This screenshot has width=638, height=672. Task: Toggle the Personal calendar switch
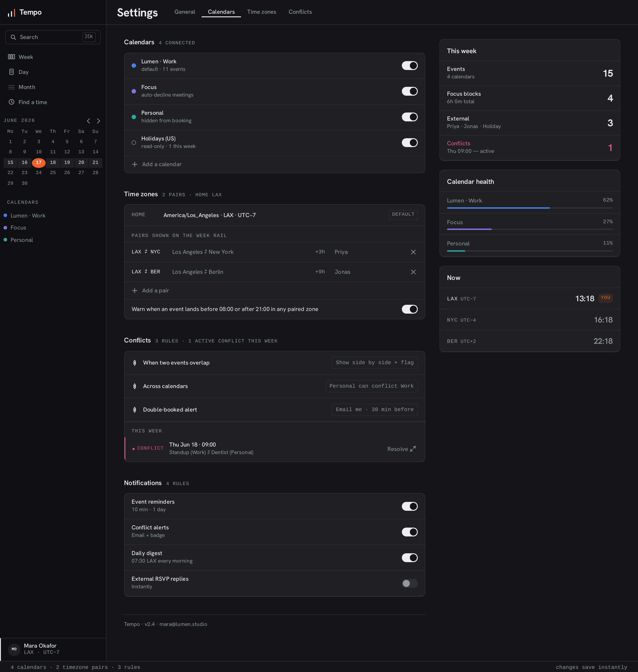409,117
